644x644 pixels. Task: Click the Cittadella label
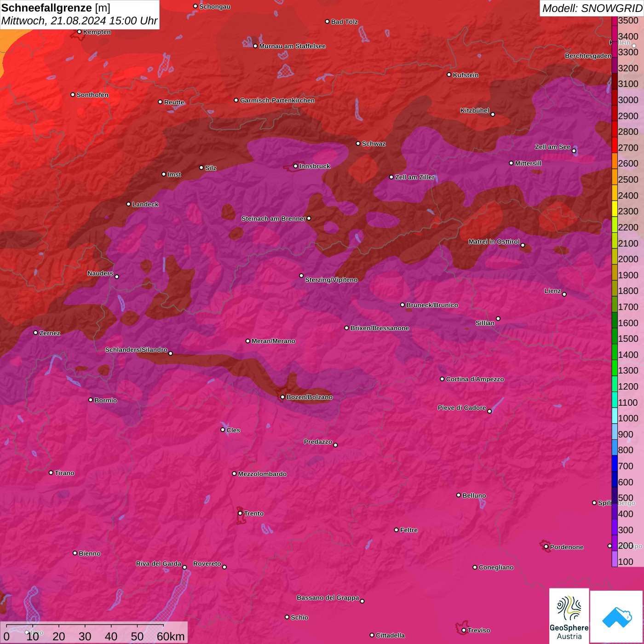390,635
